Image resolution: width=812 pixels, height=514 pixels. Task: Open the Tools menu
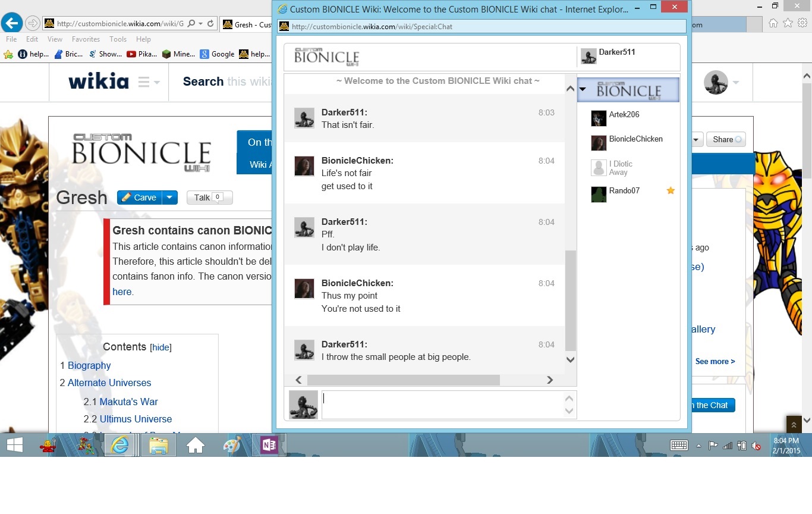[x=118, y=39]
